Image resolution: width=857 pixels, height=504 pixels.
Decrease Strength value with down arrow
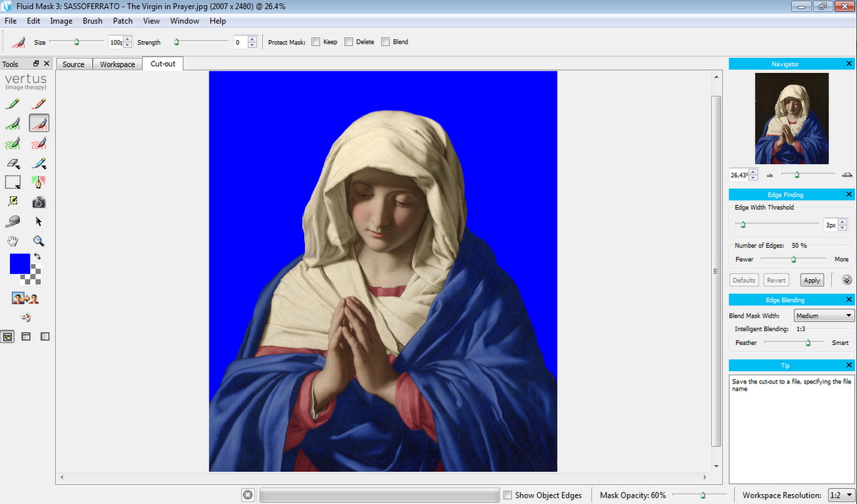(252, 45)
